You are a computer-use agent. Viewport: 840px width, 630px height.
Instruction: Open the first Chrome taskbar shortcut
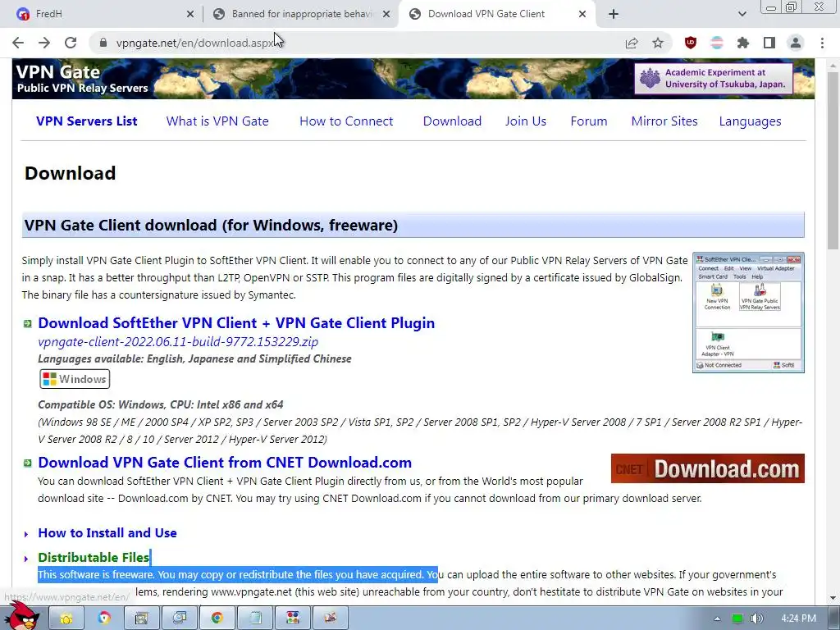tap(104, 619)
